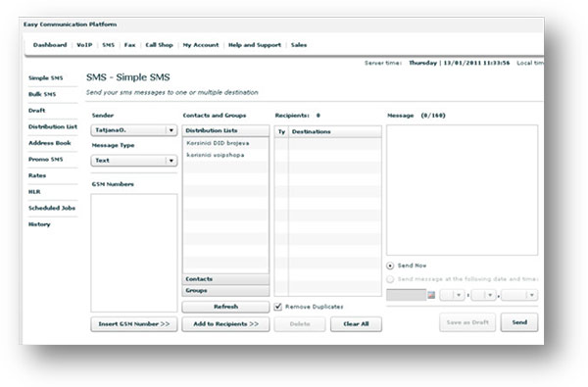Open the Draft sidebar link
The image size is (588, 387).
point(37,111)
